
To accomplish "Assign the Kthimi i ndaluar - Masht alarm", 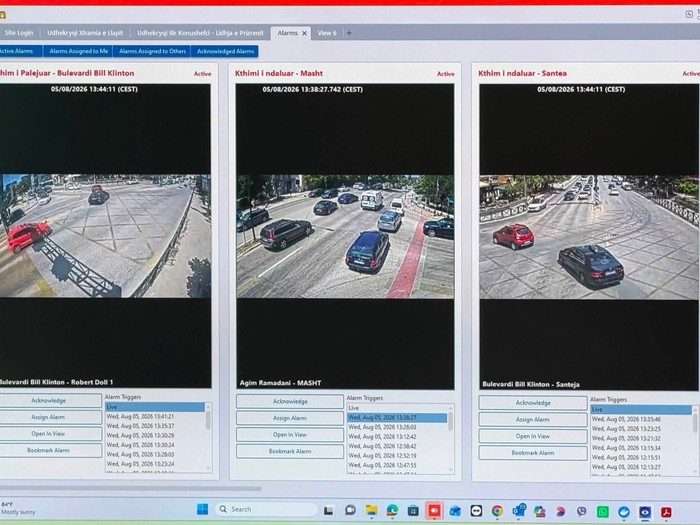I will [x=290, y=418].
